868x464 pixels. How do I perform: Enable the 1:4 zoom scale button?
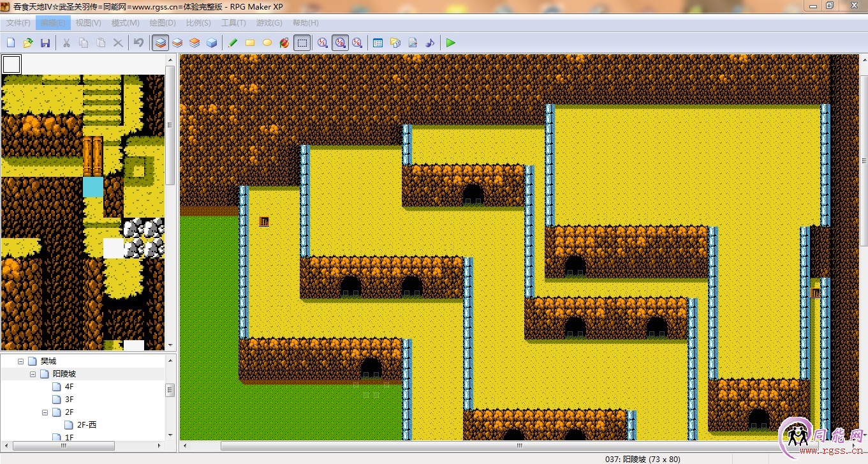coord(357,43)
